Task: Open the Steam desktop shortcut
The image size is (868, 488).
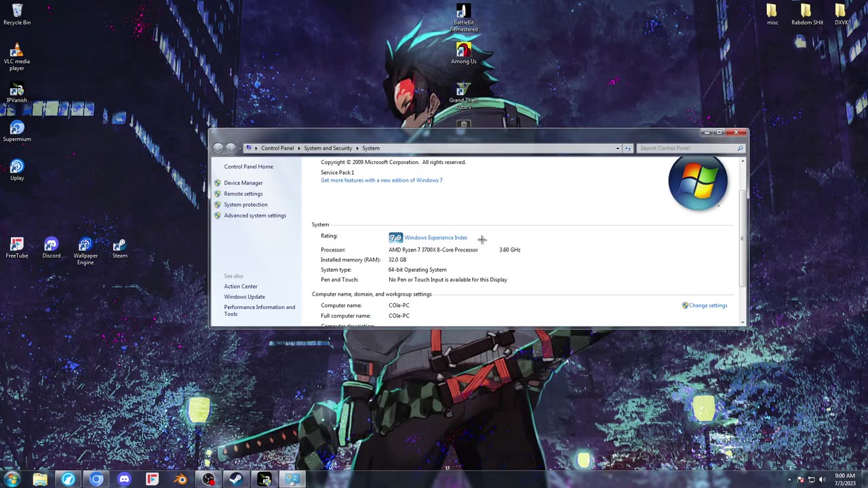Action: (120, 248)
